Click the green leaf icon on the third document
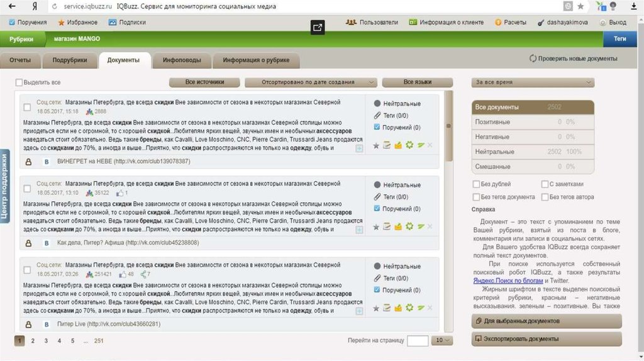 421,308
